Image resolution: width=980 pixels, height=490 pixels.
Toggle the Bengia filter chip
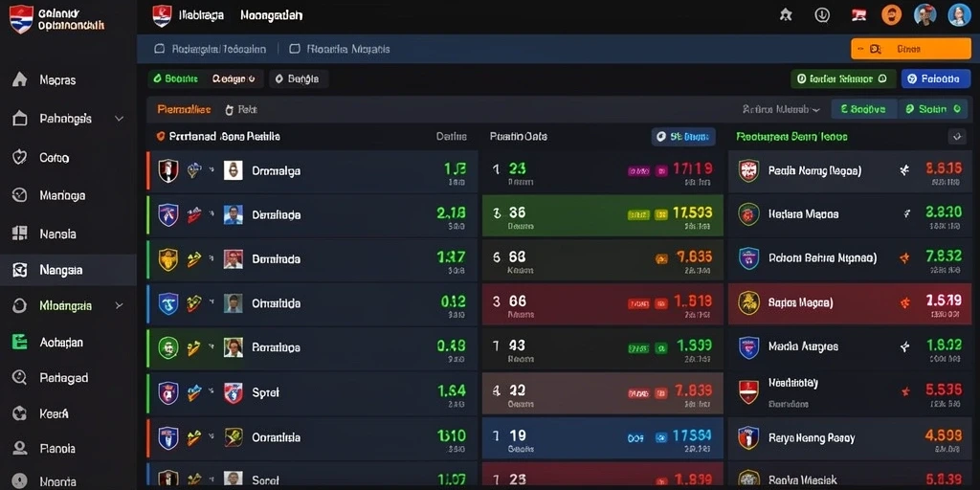click(x=299, y=78)
